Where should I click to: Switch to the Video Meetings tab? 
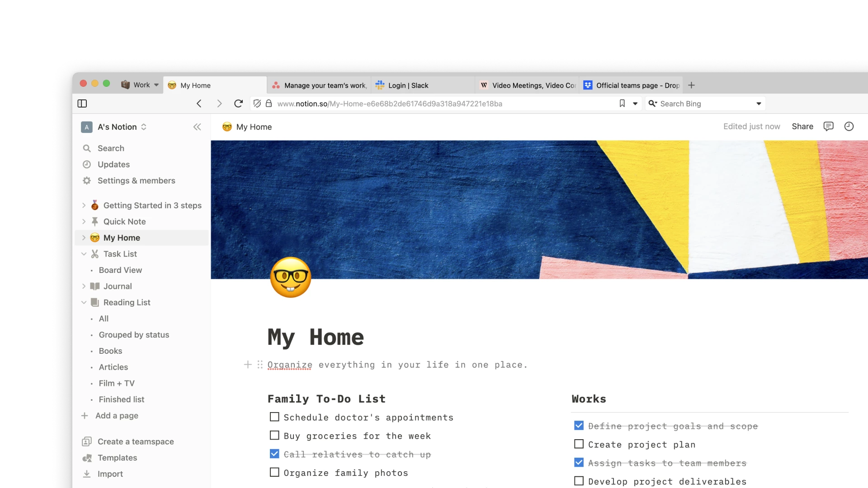tap(527, 85)
